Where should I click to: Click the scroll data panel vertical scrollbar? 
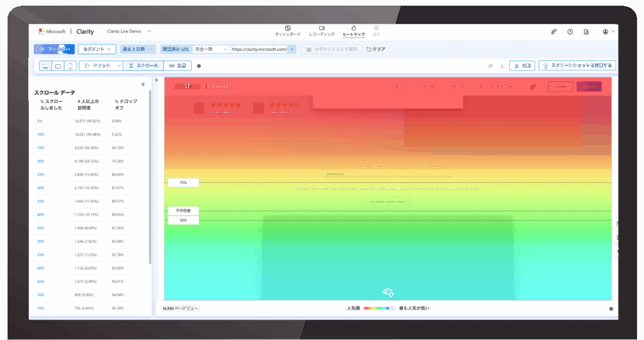click(x=150, y=177)
